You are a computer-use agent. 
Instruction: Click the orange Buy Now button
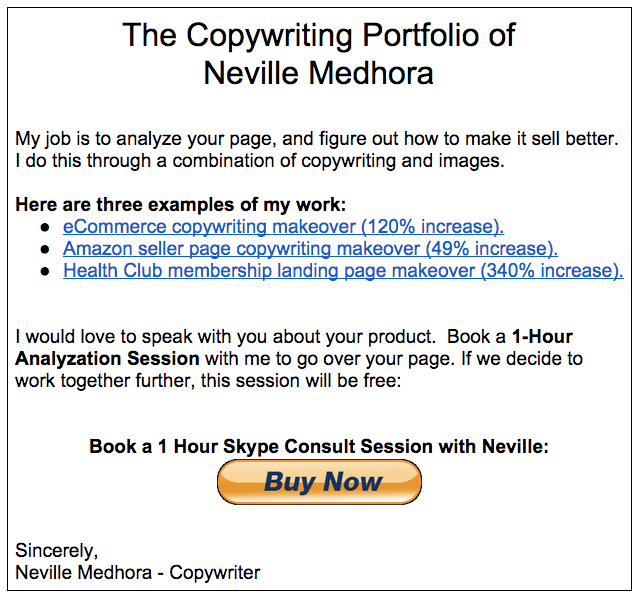[319, 482]
